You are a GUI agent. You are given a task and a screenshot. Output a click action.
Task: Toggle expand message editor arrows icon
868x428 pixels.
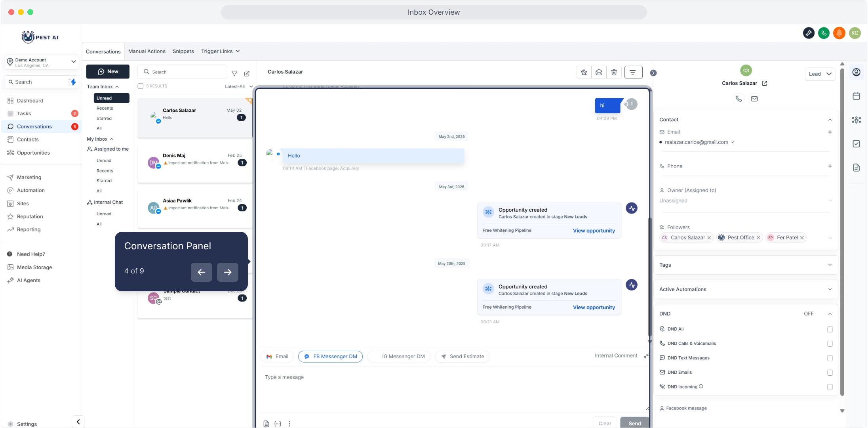pos(646,356)
